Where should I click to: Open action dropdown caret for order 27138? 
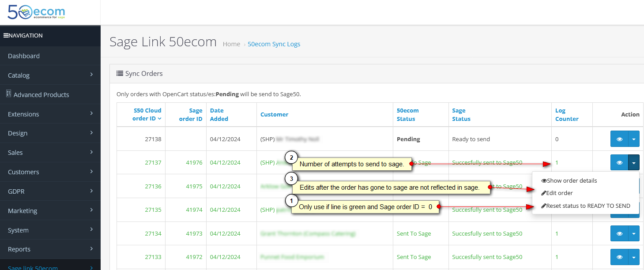[x=634, y=139]
